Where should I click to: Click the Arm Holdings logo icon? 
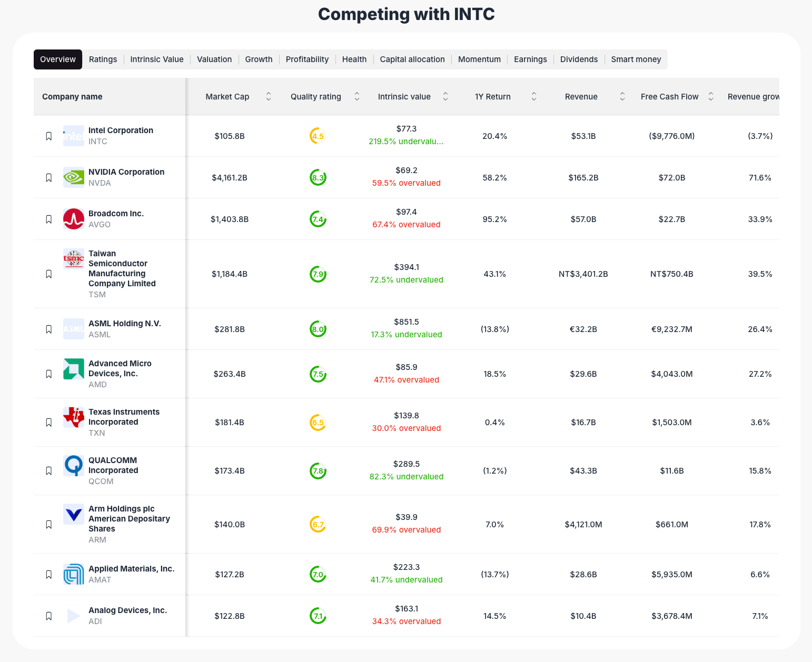tap(74, 514)
